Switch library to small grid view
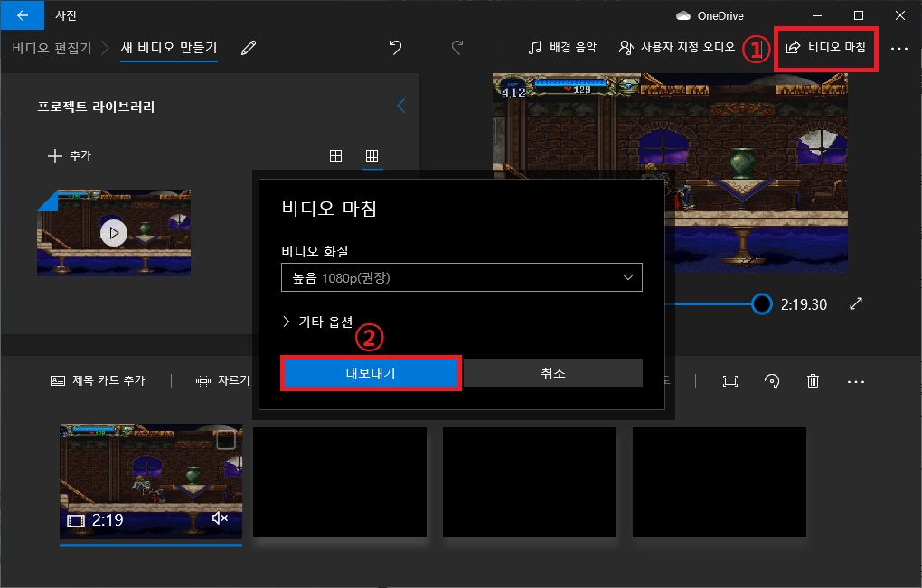The width and height of the screenshot is (922, 588). pyautogui.click(x=372, y=155)
